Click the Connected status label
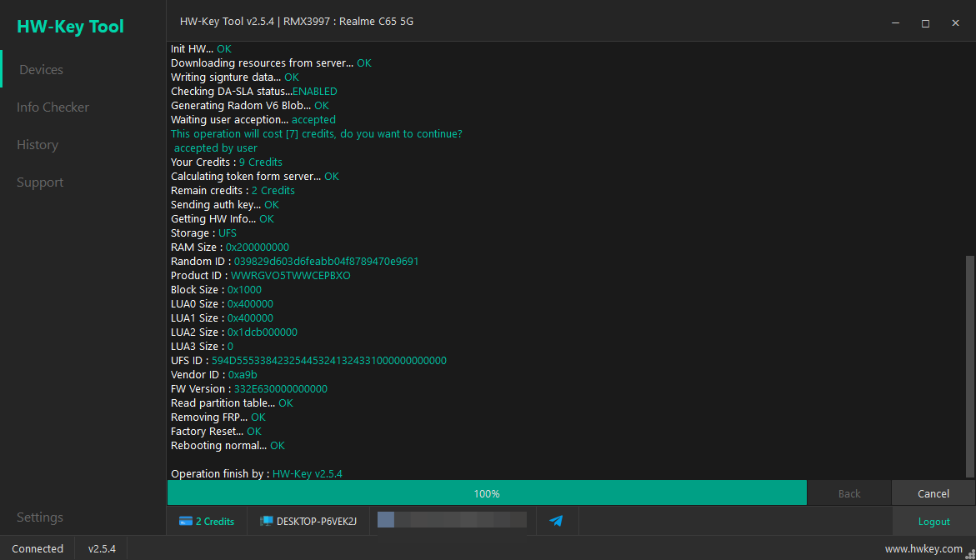 pos(38,549)
